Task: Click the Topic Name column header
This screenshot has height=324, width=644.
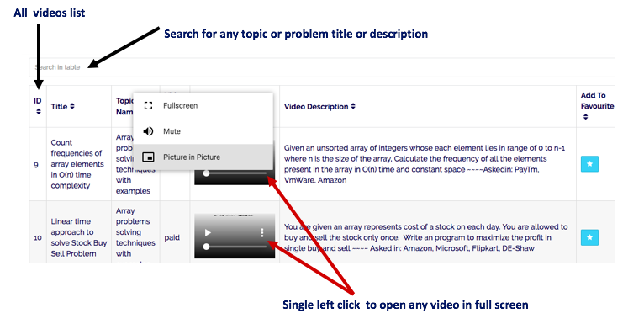Action: [x=124, y=106]
